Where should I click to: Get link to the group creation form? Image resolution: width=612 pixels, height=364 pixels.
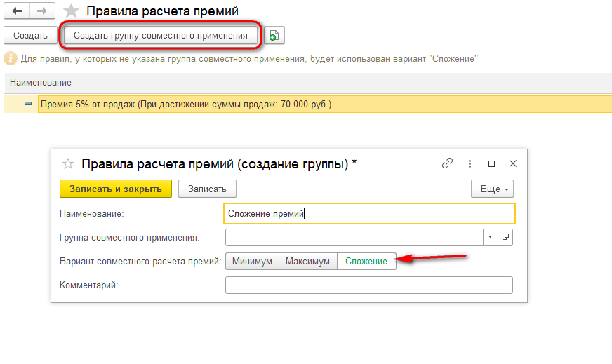(447, 163)
